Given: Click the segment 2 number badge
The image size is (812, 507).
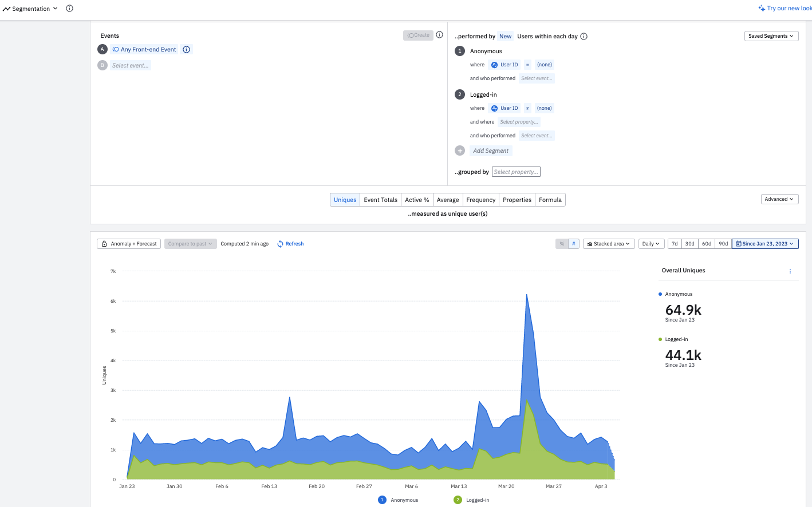Looking at the screenshot, I should coord(459,94).
